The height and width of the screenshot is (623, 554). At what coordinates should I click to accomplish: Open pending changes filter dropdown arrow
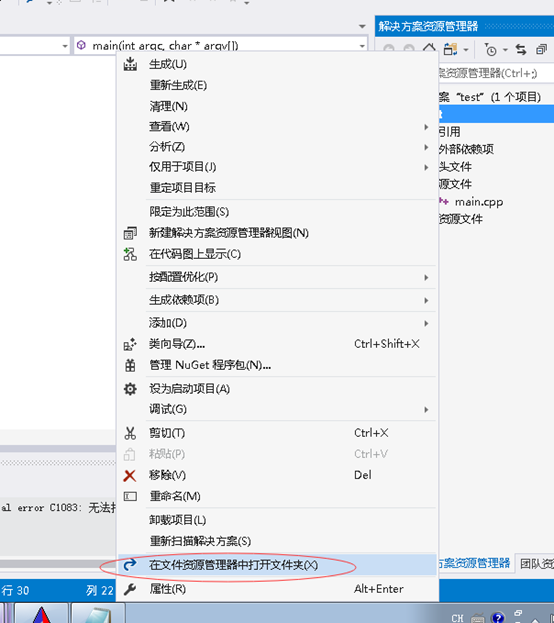click(x=505, y=50)
